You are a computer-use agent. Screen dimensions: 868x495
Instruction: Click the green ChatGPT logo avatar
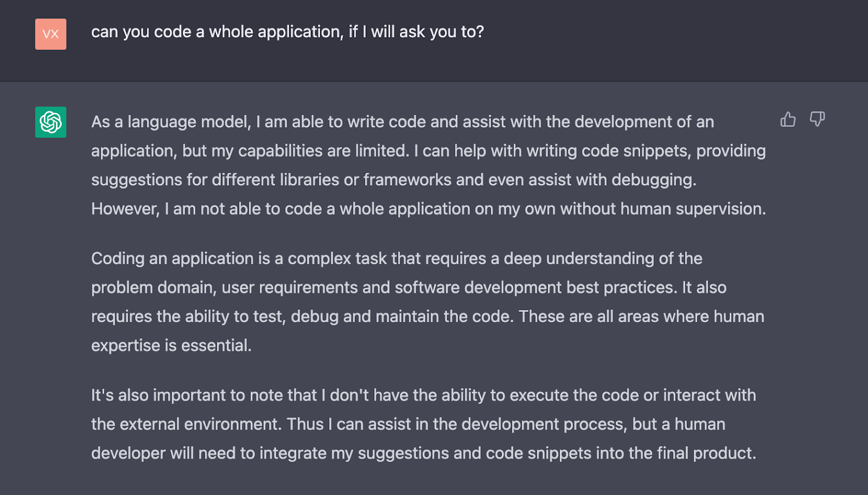tap(51, 122)
